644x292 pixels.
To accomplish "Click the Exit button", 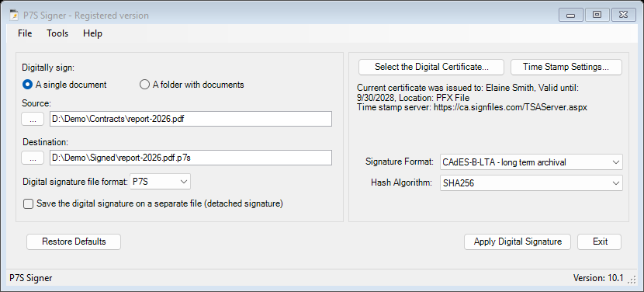I will [x=600, y=242].
